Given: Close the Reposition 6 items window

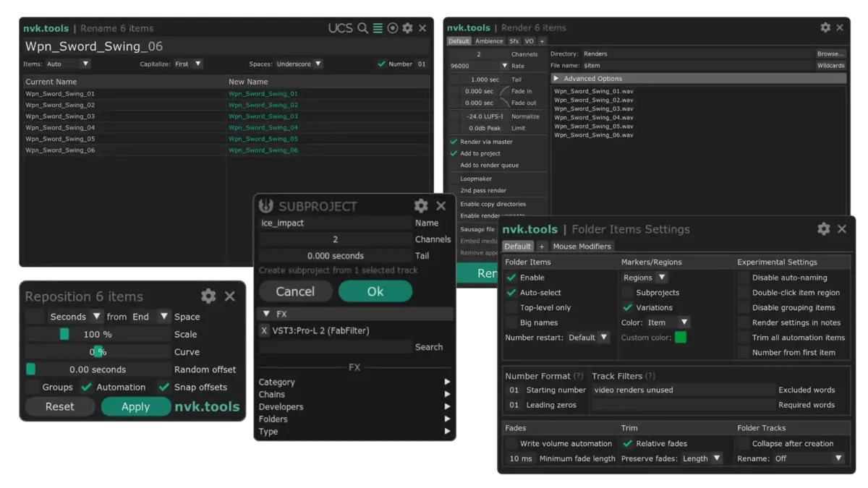Looking at the screenshot, I should (230, 296).
